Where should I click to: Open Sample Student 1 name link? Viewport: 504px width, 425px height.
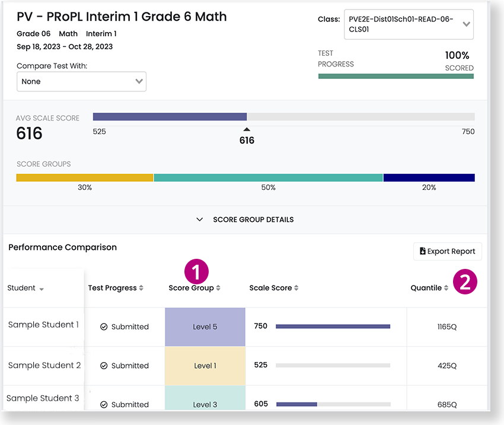43,325
